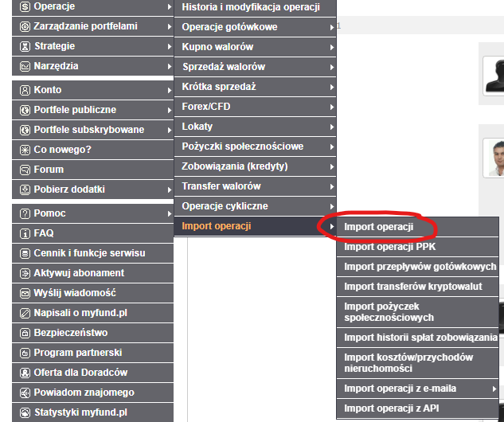Click the star icon next to Co nowego?
Screen dimensions: 504x422
click(x=25, y=150)
